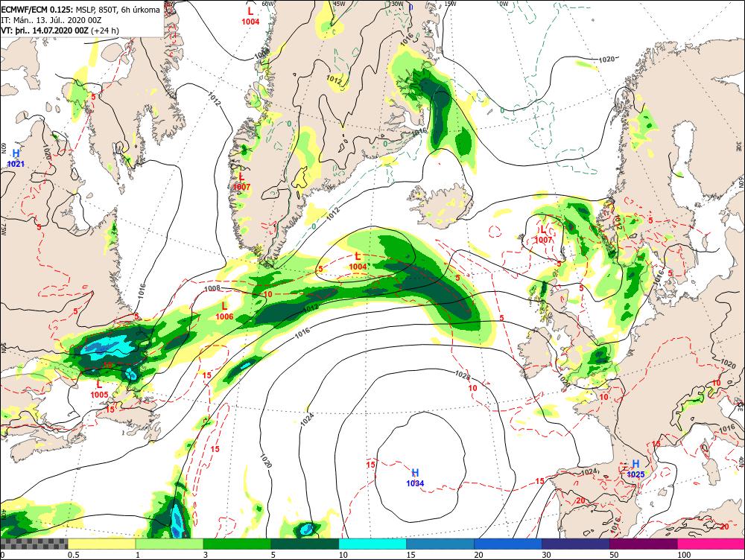Click the dark indigo 30–50 legend swatch
745x560 pixels.
point(575,544)
